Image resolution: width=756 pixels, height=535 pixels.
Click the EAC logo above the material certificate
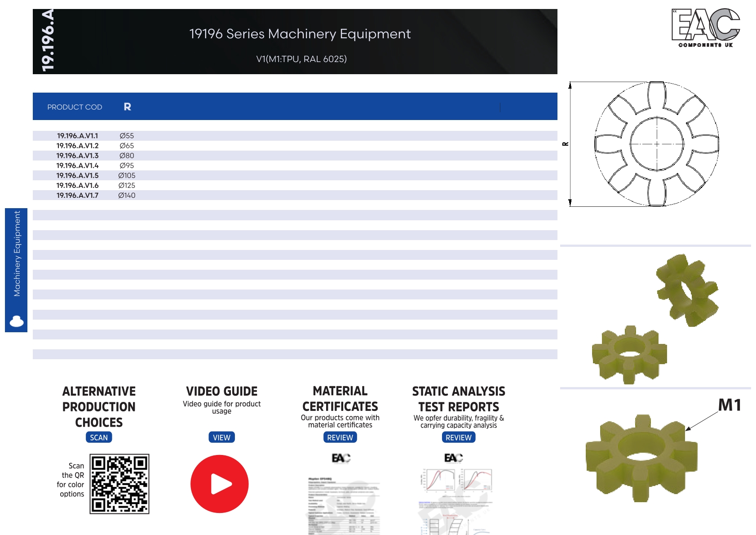click(341, 458)
